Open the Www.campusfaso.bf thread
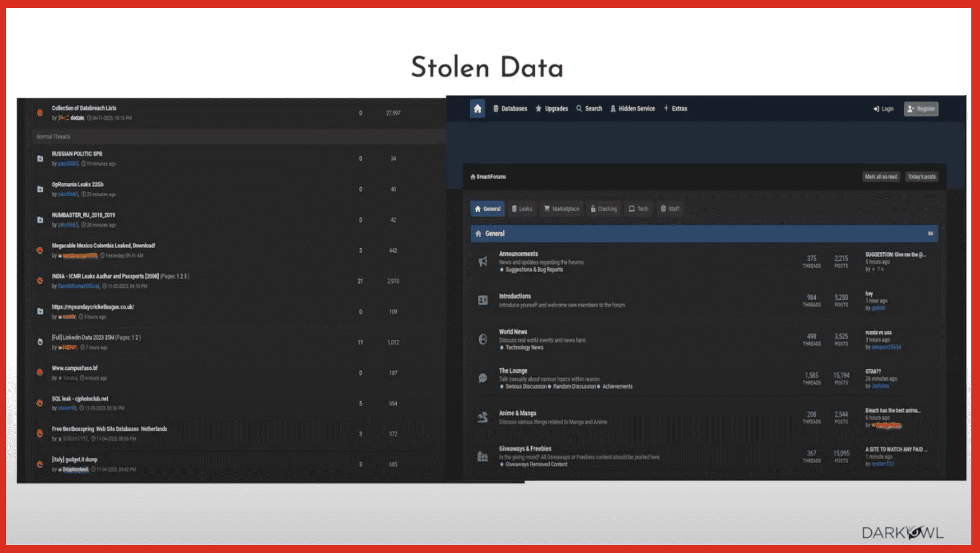The image size is (980, 553). coord(75,368)
